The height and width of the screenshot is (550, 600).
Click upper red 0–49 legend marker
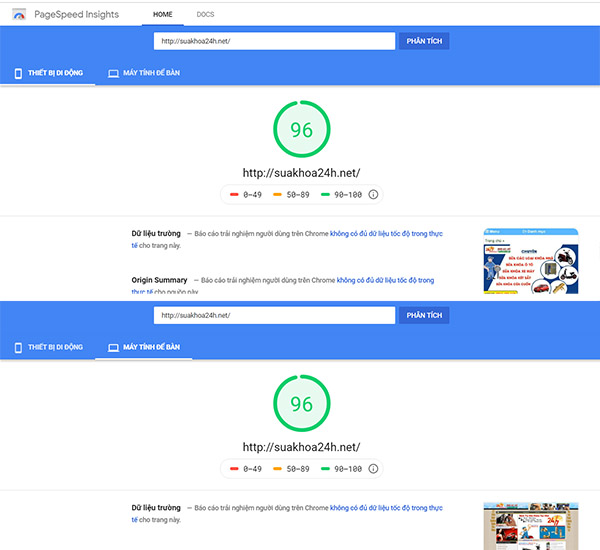click(x=234, y=194)
